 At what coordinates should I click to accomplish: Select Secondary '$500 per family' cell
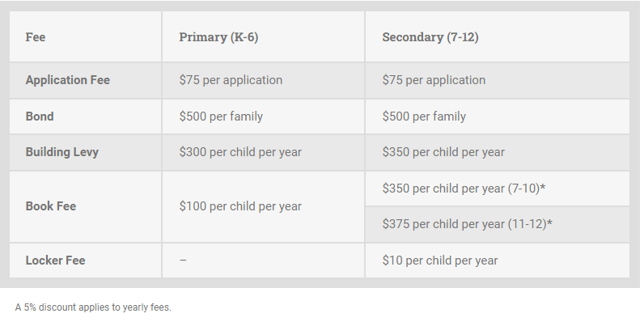(498, 117)
